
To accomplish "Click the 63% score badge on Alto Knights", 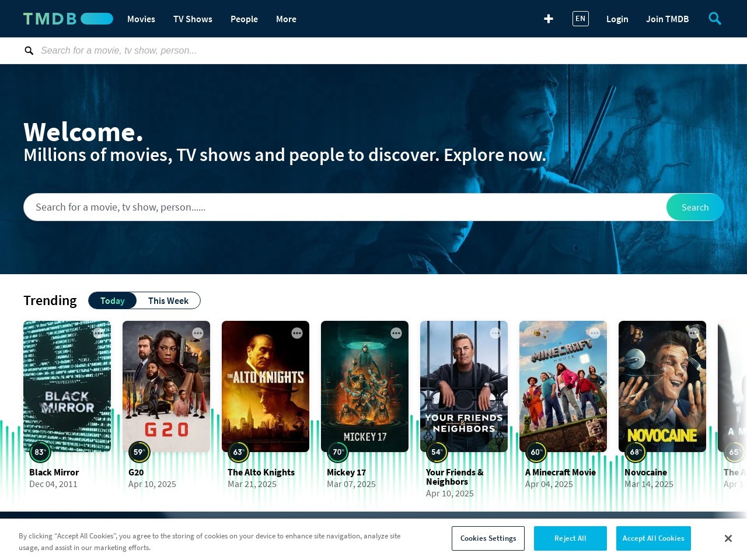I will click(x=239, y=452).
